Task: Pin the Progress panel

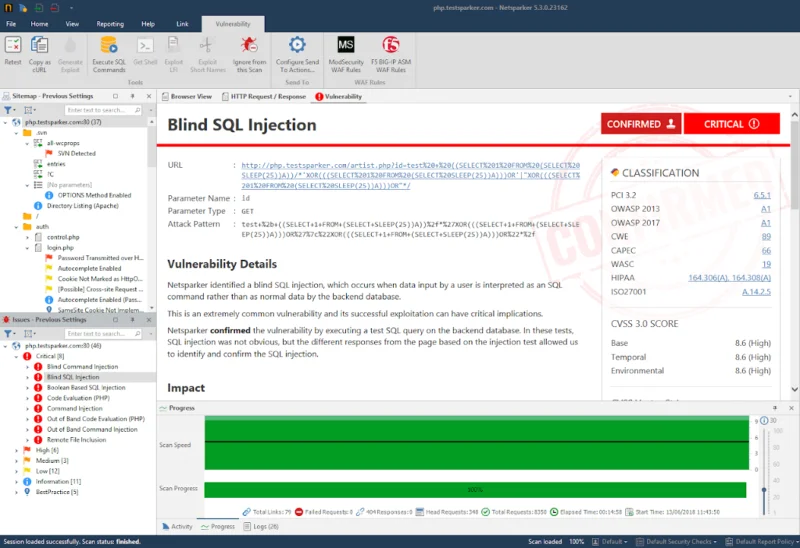Action: 774,408
